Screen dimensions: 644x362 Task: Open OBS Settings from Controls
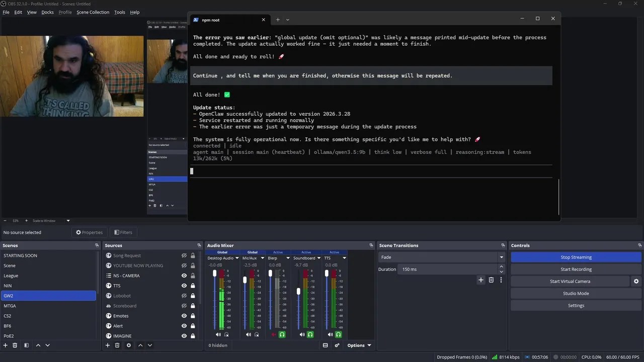pos(576,306)
